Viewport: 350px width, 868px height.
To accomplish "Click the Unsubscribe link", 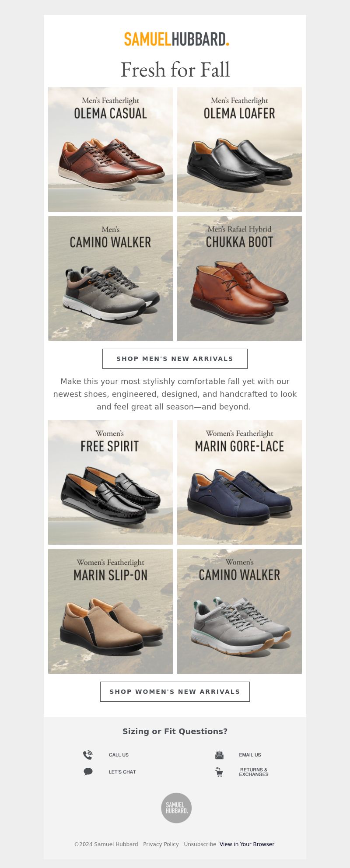I will (x=200, y=844).
